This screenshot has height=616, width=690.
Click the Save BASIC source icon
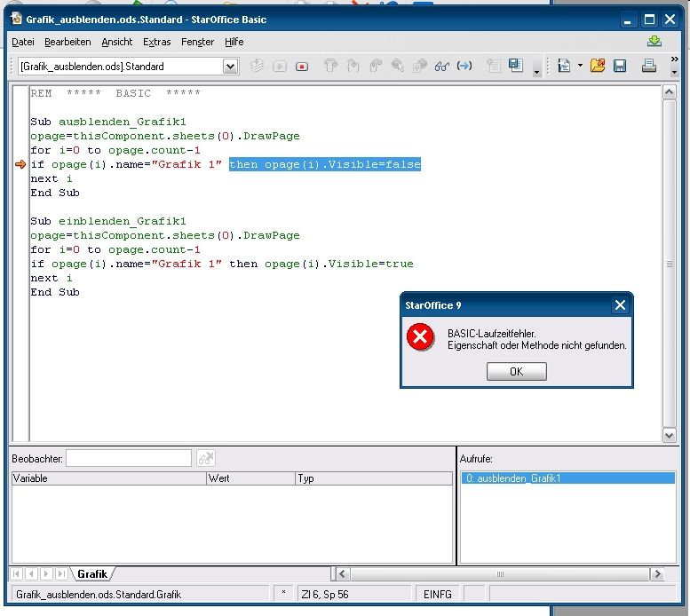click(515, 67)
